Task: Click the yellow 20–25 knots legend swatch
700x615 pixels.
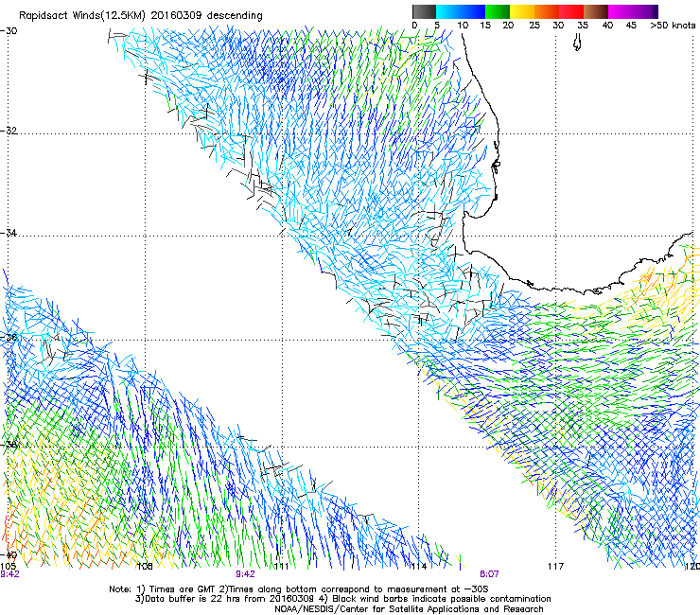Action: [522, 11]
